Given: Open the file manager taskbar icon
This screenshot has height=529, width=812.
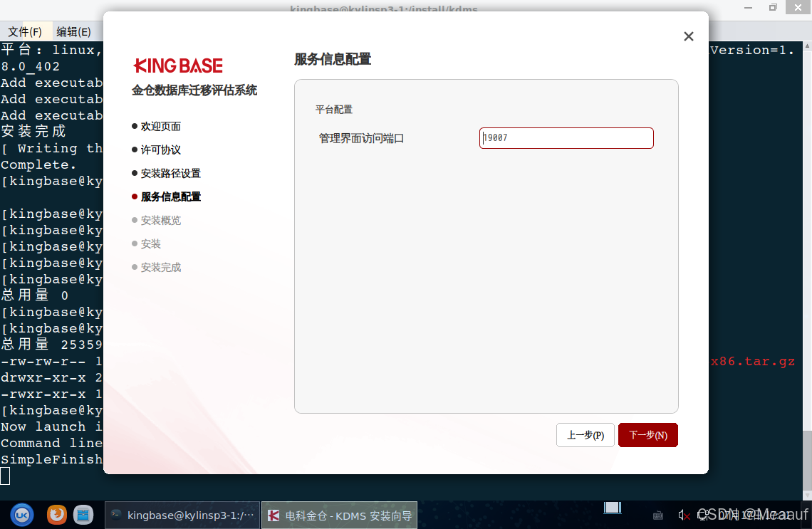Looking at the screenshot, I should 83,515.
